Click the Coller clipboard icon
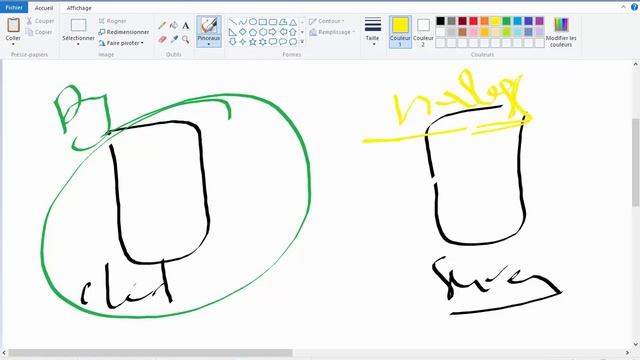The height and width of the screenshot is (360, 640). tap(13, 25)
